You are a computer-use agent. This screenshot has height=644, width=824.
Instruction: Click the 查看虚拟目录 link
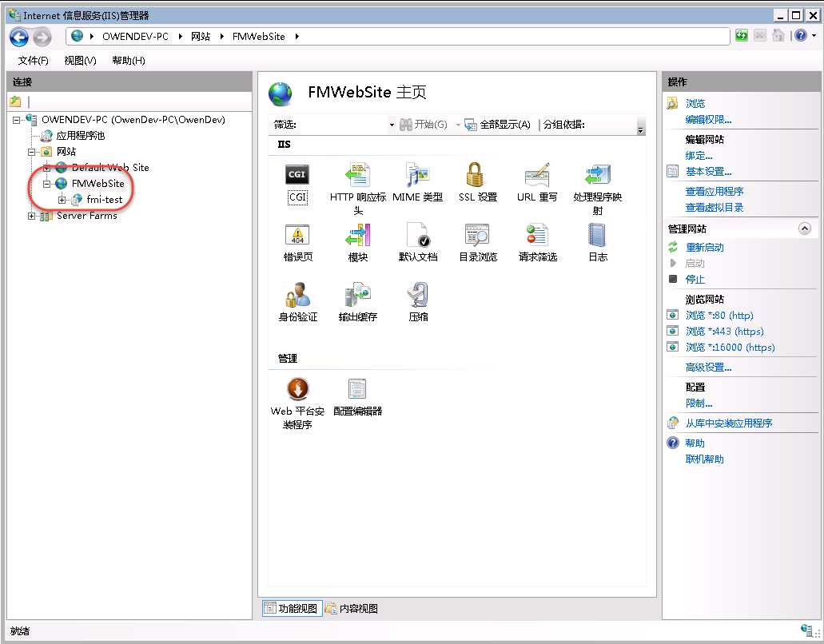coord(715,208)
